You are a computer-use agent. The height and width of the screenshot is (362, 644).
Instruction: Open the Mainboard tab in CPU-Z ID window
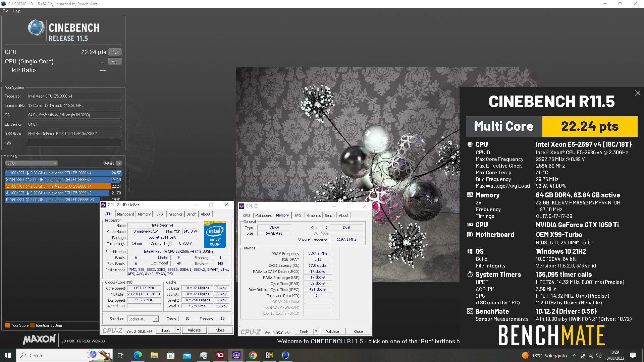click(125, 214)
